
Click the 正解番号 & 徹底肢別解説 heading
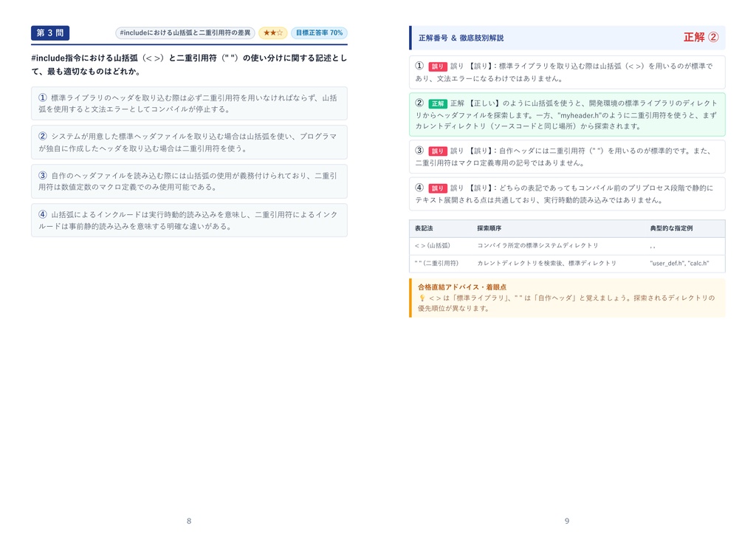coord(461,38)
